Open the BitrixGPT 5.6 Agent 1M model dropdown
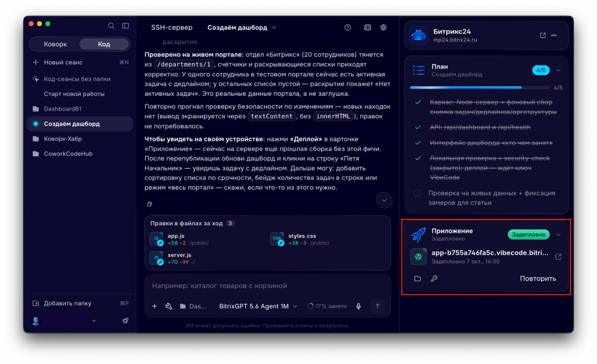Screen dimensions: 597x364 pos(258,306)
